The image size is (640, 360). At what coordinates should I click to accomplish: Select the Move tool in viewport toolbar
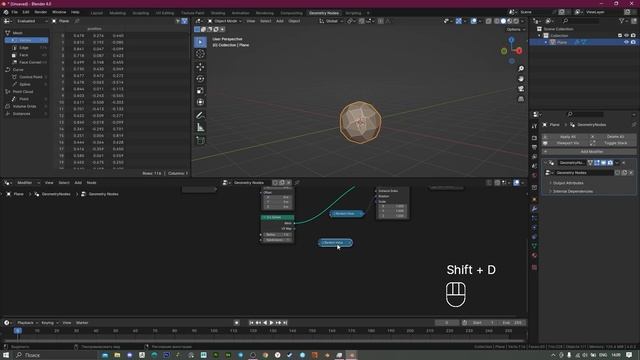200,67
